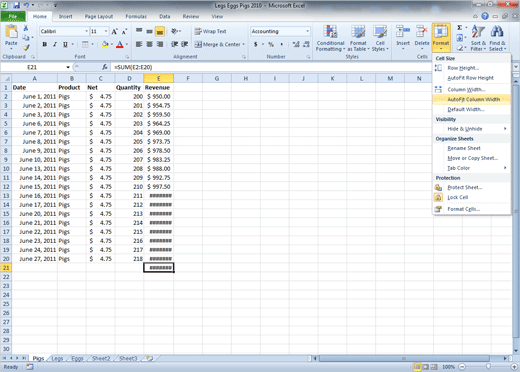
Task: Click the Delete cells icon
Action: (x=422, y=32)
